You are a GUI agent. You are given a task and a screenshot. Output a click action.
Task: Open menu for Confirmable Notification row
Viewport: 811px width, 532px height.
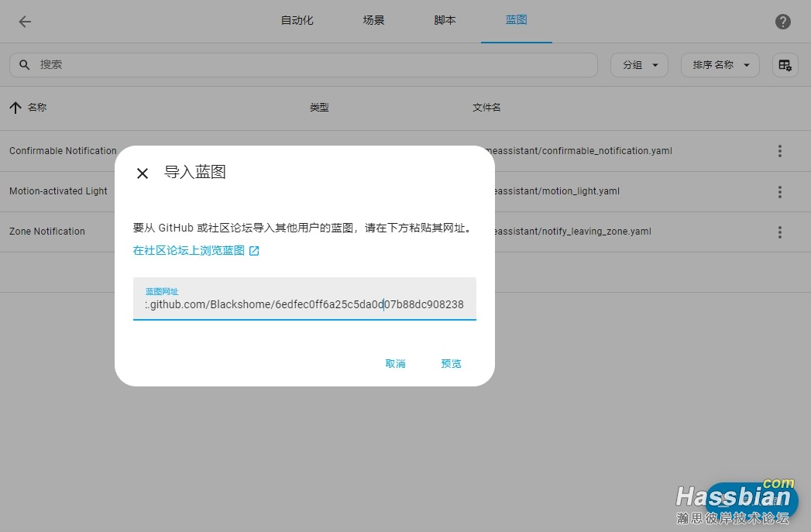(x=779, y=151)
